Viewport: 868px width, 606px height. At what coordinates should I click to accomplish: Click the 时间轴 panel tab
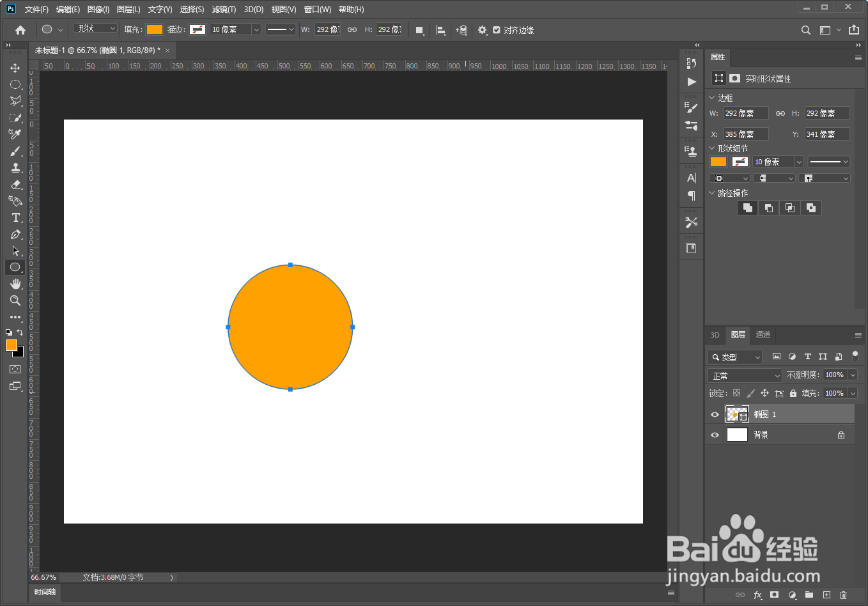(45, 592)
